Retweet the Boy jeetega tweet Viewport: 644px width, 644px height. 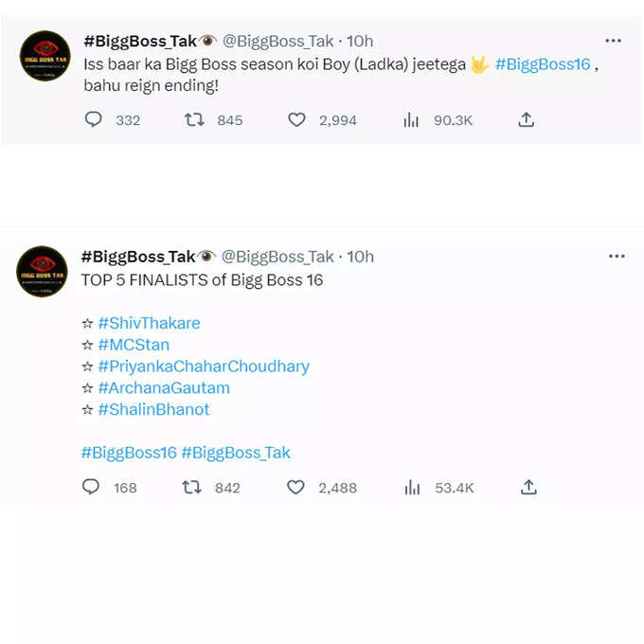(x=194, y=120)
